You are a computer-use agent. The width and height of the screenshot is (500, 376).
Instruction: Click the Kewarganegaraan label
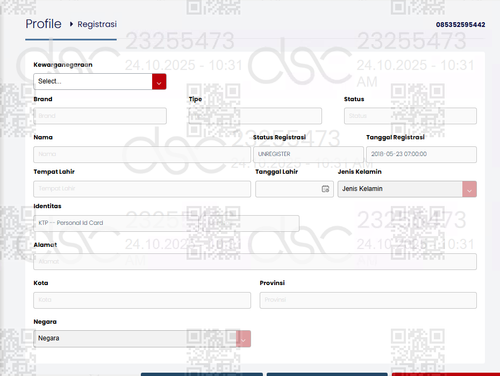click(63, 65)
